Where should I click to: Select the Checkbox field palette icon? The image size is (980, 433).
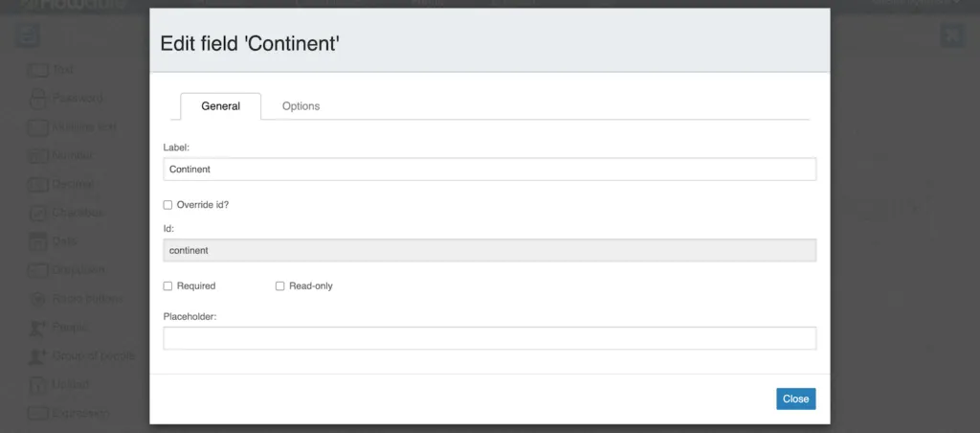coord(38,213)
